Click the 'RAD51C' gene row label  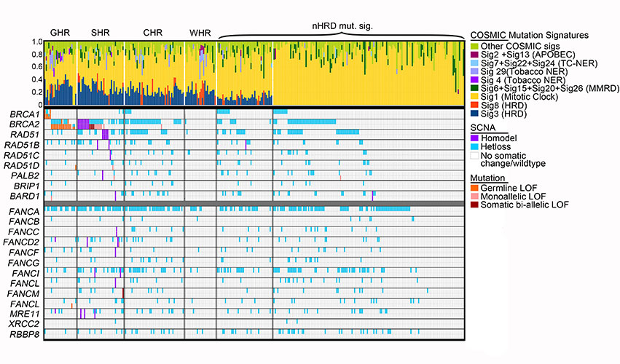pyautogui.click(x=22, y=155)
